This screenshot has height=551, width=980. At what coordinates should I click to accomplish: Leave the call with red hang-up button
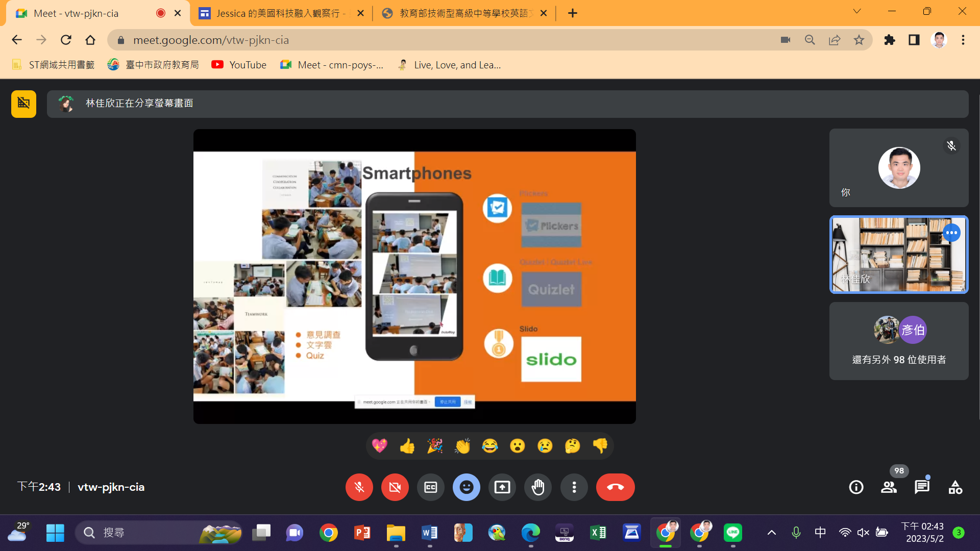pos(615,487)
